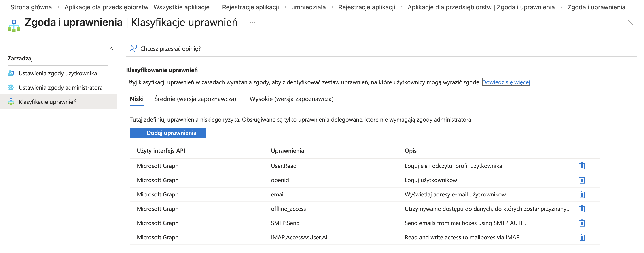Delete the SMTP.Send permission via trash icon

pos(582,223)
